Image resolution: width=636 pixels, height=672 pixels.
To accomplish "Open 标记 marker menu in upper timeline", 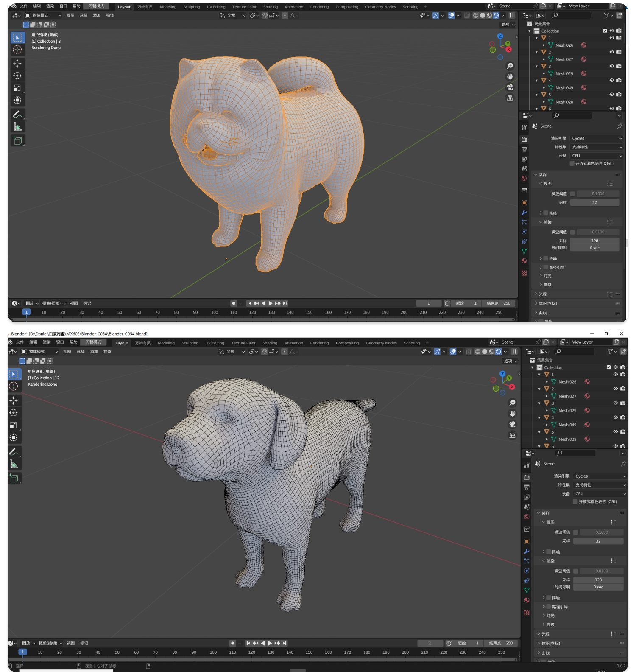I will (x=87, y=303).
